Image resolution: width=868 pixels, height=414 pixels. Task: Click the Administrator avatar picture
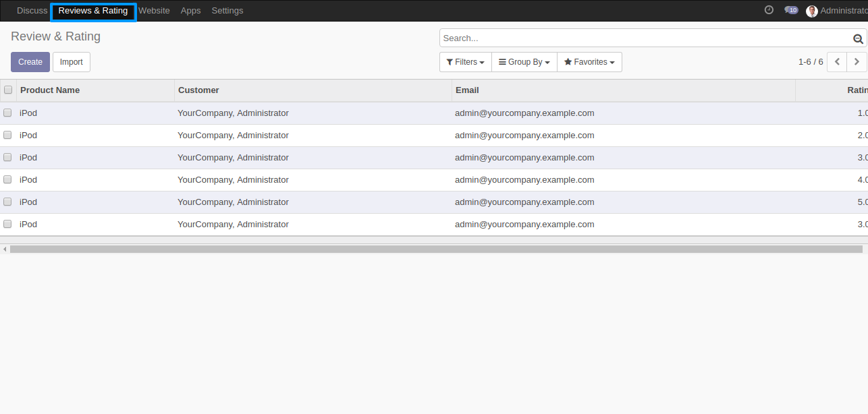point(812,11)
